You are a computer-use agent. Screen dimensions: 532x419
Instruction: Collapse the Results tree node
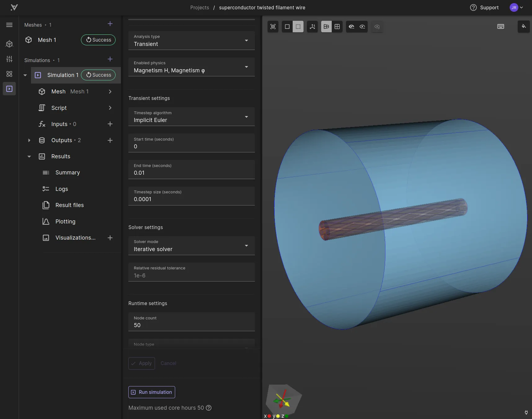tap(29, 156)
